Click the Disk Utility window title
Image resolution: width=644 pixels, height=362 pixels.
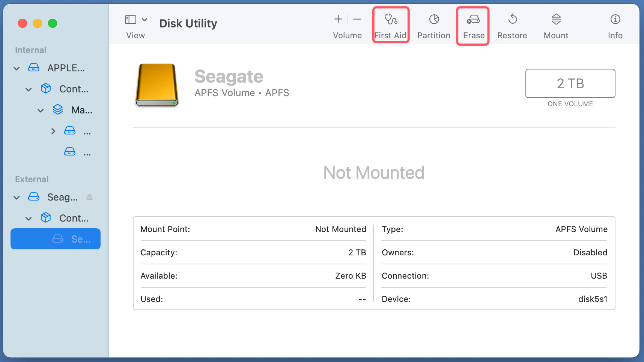pos(188,23)
